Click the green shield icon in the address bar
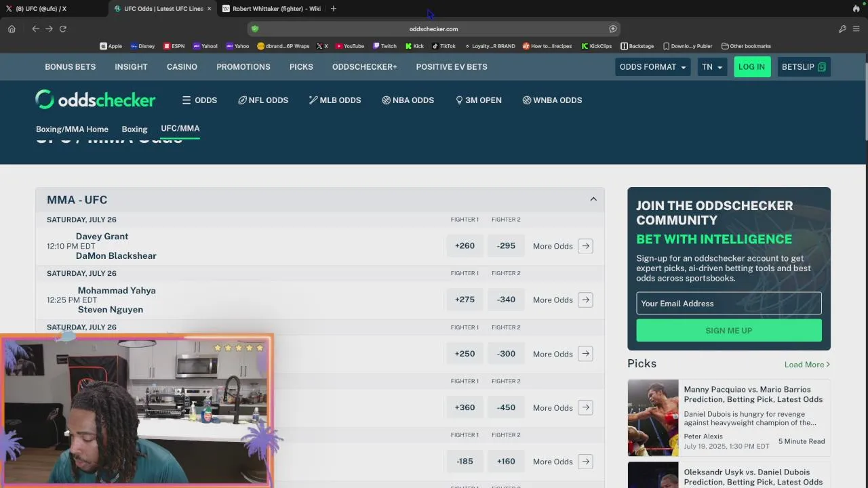Image resolution: width=868 pixels, height=488 pixels. tap(255, 28)
